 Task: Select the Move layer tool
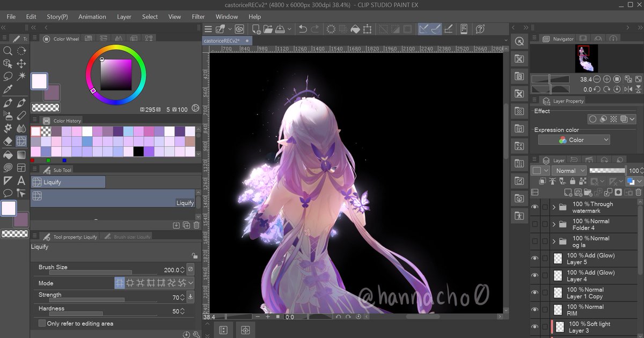point(21,64)
